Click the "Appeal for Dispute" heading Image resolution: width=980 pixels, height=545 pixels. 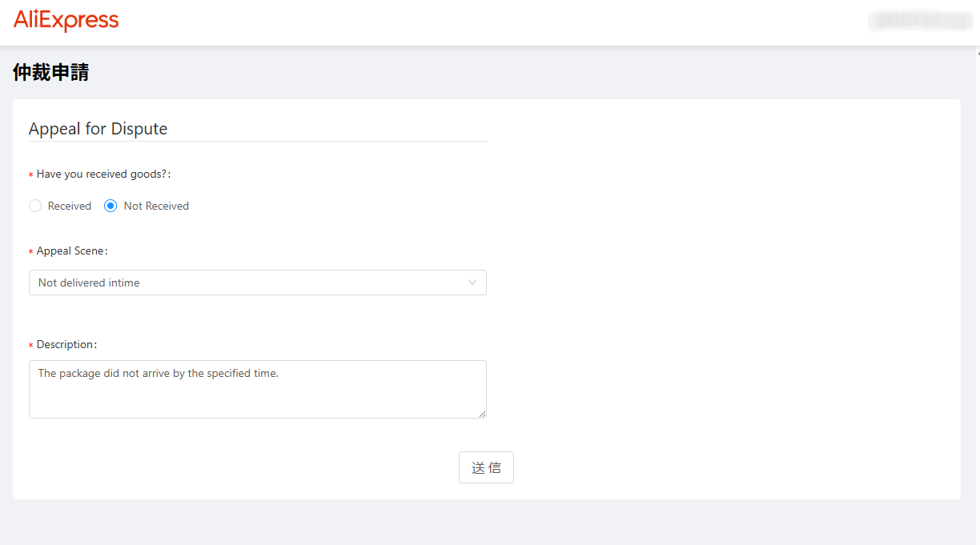(98, 129)
